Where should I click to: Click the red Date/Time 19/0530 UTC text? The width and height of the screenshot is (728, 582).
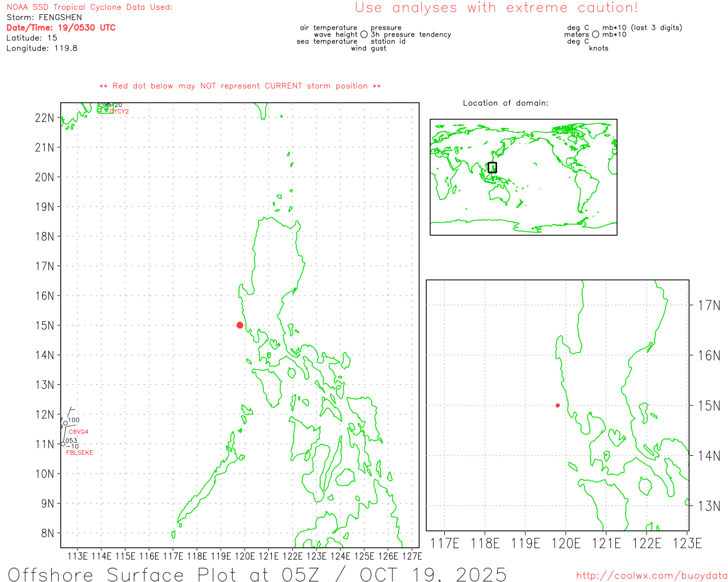coord(61,28)
